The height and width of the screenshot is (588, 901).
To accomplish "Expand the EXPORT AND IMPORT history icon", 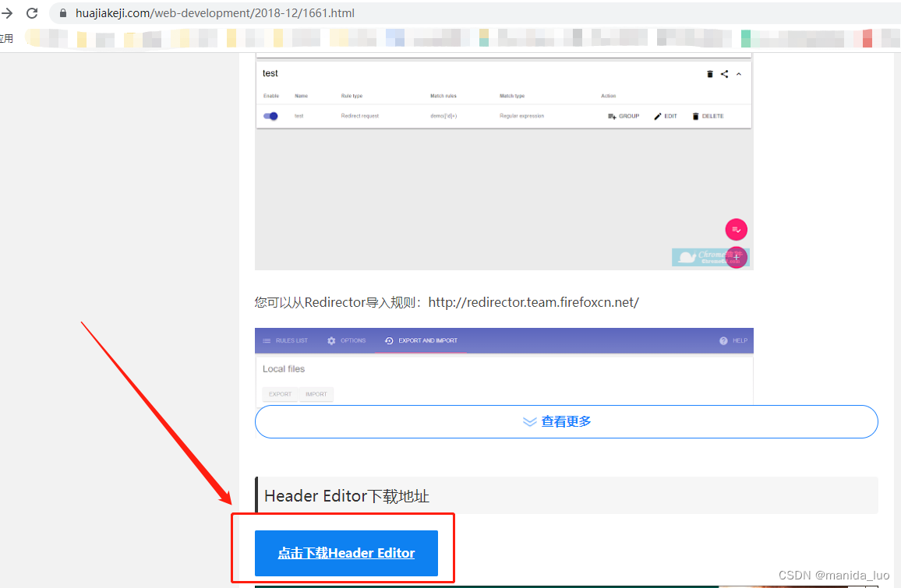I will 387,340.
